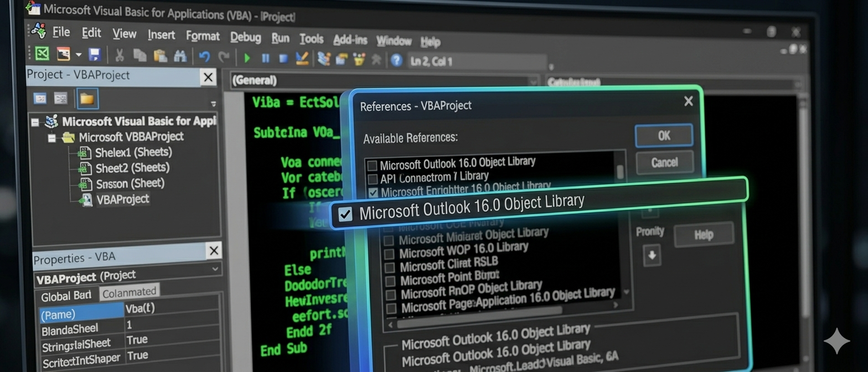868x372 pixels.
Task: Open Project pane toolbar overflow arrow
Action: point(213,104)
